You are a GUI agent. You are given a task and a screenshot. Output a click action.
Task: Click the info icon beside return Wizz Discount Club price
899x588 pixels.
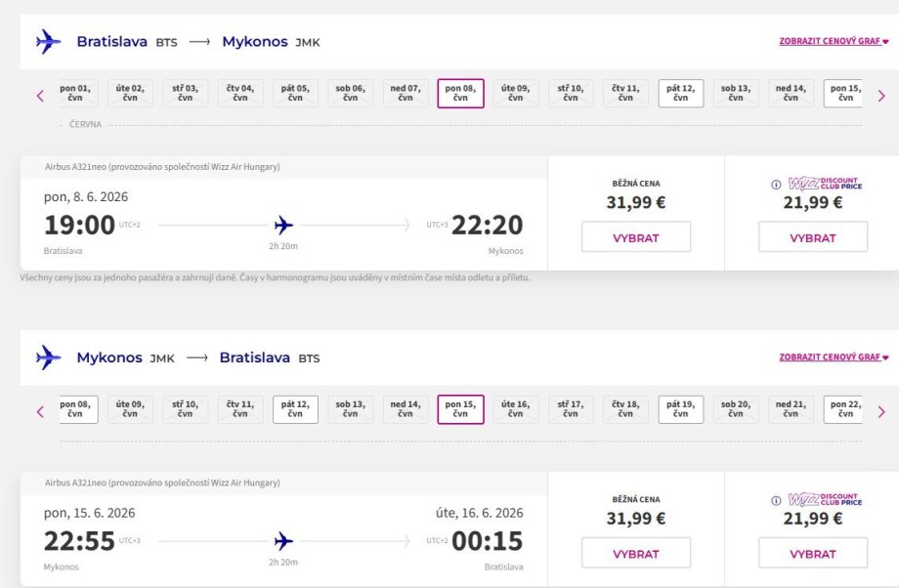tap(776, 501)
